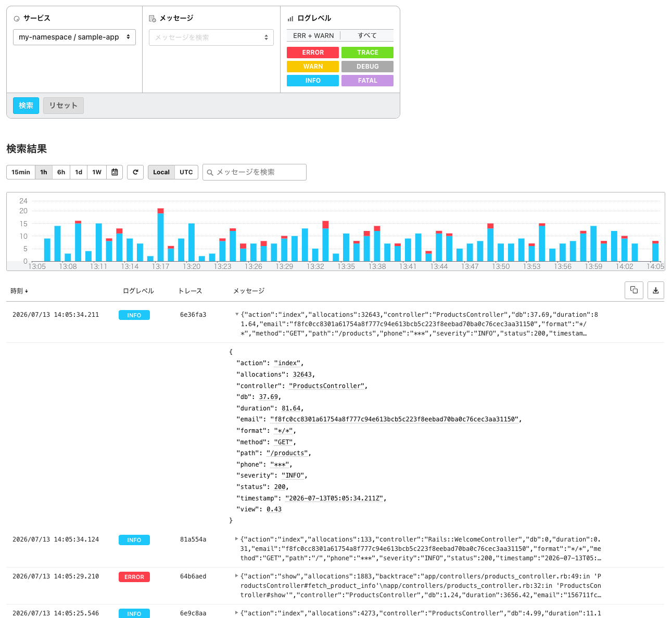Screen dimensions: 672x618
Task: Click the allocations 32643 JSON value
Action: 302,375
